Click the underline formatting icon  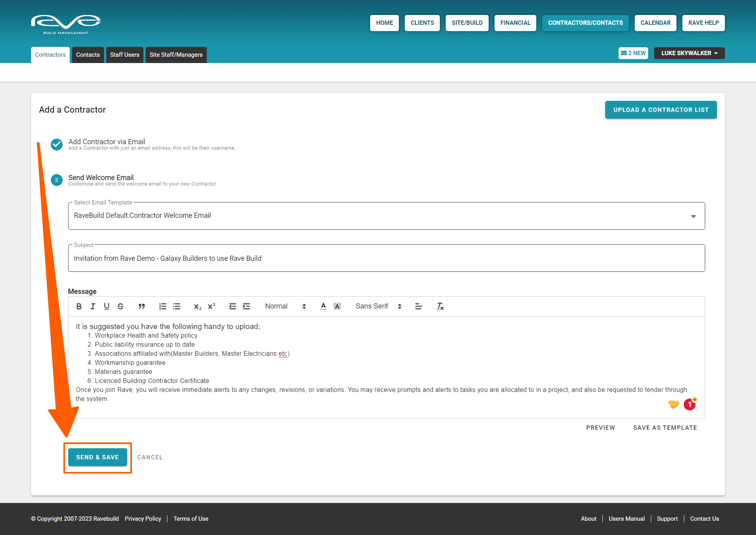coord(107,306)
